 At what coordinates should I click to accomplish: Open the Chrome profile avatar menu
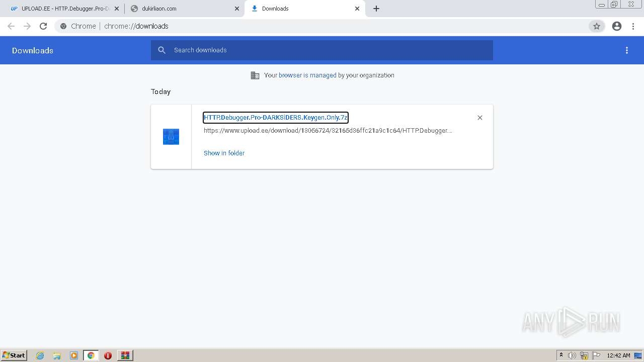click(x=617, y=26)
